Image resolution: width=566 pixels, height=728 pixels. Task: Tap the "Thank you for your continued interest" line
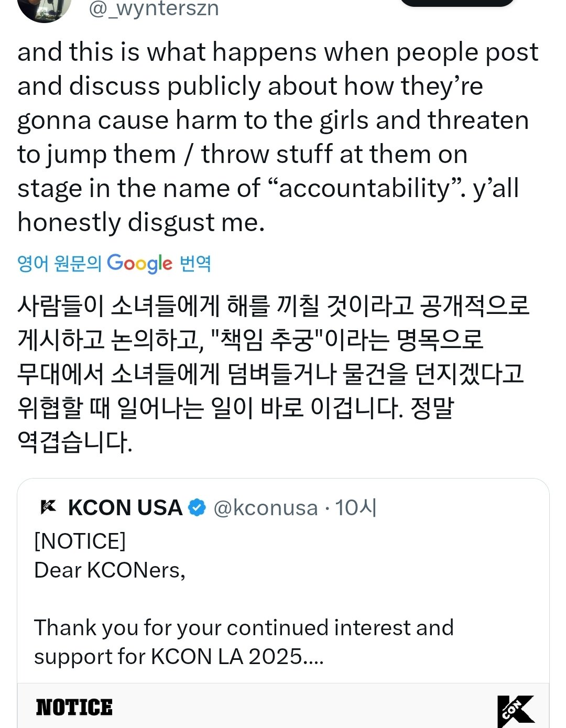click(244, 627)
